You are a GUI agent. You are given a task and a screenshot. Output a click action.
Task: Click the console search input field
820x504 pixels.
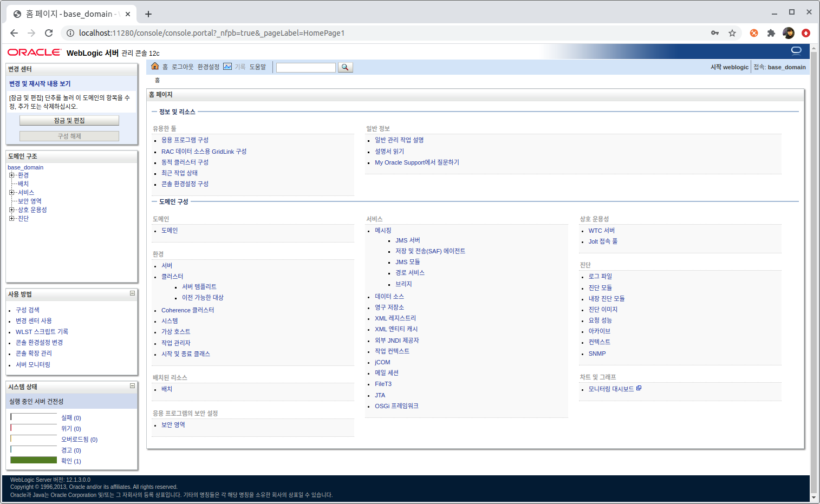pos(306,68)
